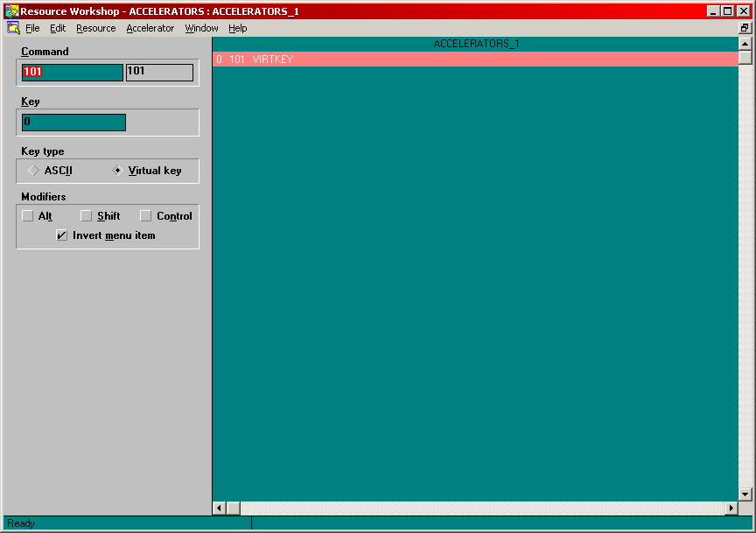This screenshot has width=756, height=533.
Task: Restore the child window using menu bar button
Action: click(x=745, y=28)
